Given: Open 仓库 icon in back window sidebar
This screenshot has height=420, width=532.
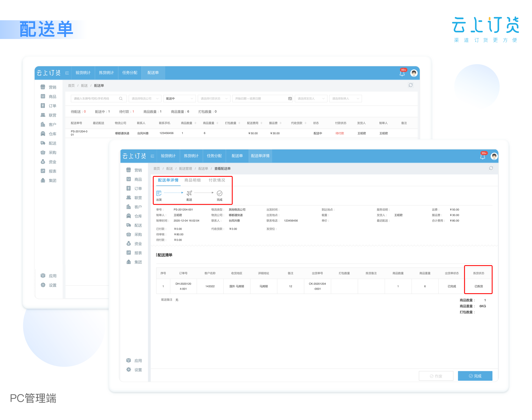Looking at the screenshot, I should click(43, 134).
